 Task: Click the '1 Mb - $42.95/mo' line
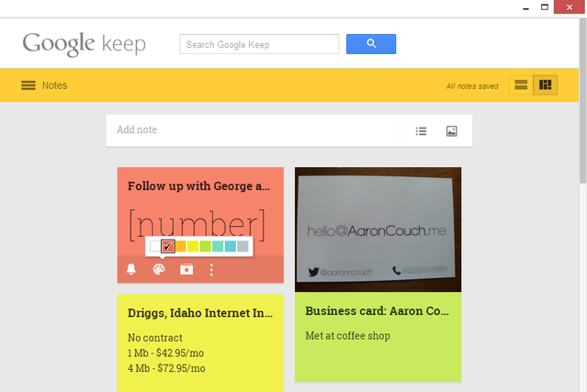point(166,353)
